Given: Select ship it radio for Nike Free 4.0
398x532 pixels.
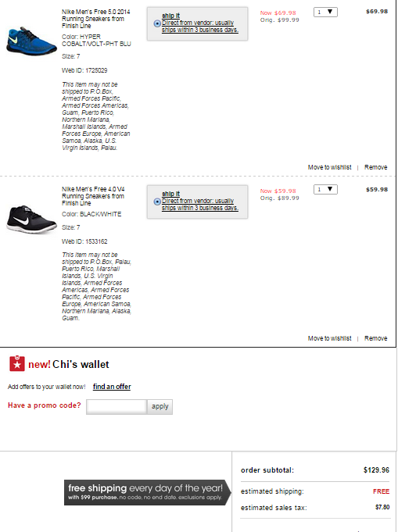Looking at the screenshot, I should click(157, 202).
